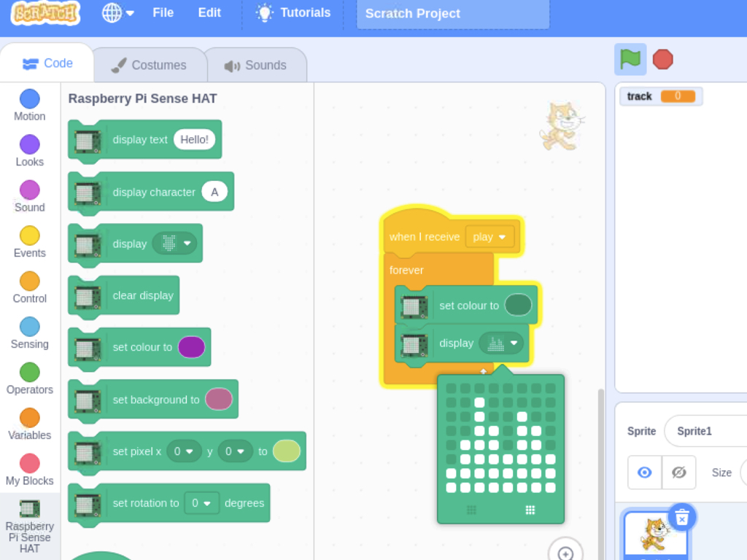Click the 'Size' label in the sprite panel

tap(721, 472)
